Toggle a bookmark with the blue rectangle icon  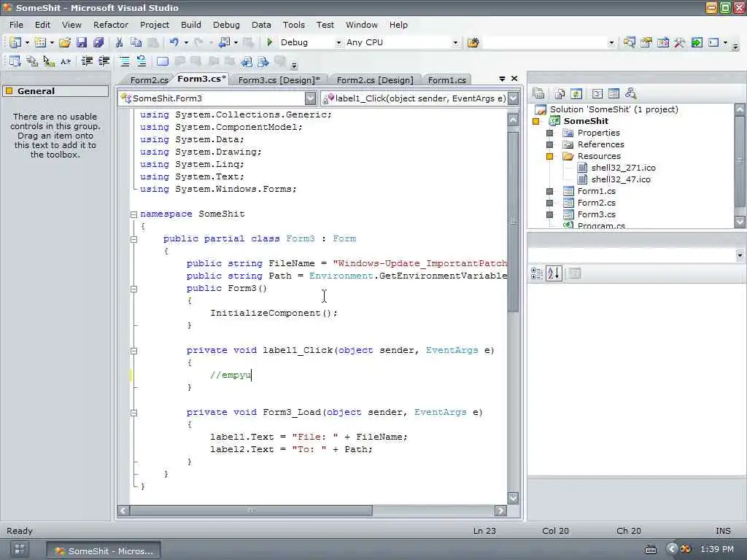(x=163, y=61)
